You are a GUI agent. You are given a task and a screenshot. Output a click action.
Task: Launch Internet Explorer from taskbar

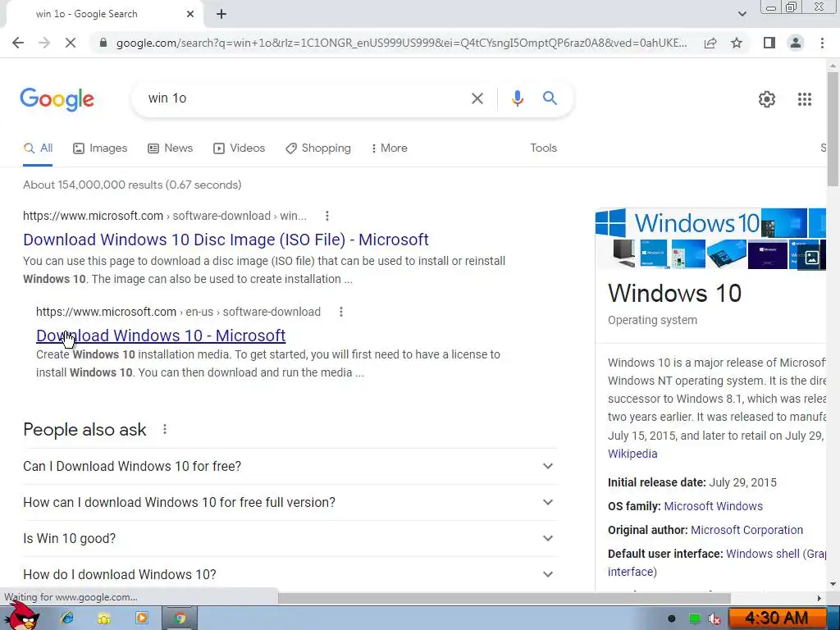click(x=67, y=619)
